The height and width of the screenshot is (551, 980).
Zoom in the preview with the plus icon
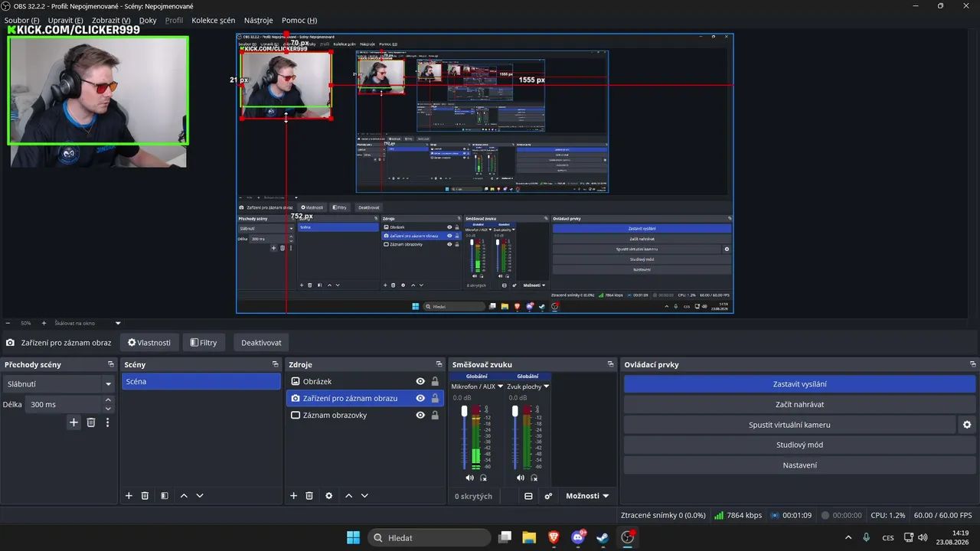(44, 323)
